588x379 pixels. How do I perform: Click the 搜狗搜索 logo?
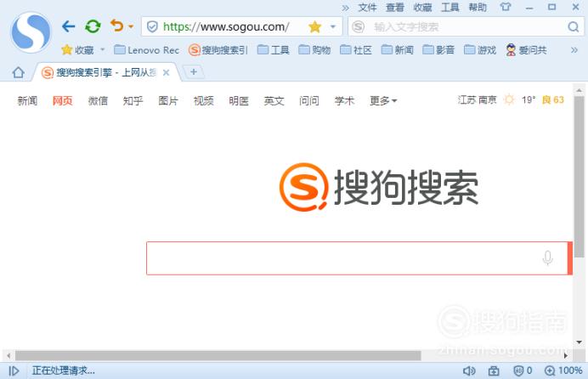(379, 187)
